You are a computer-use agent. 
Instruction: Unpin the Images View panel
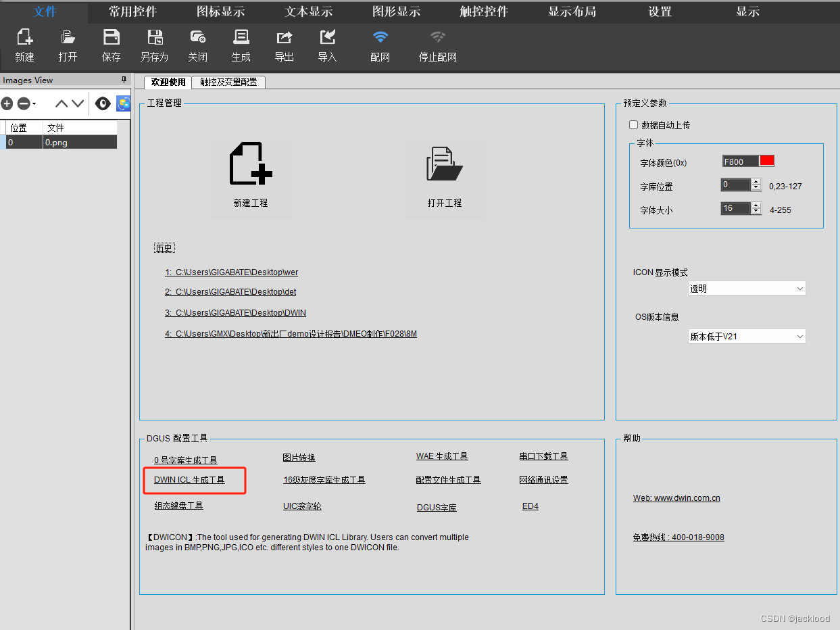pyautogui.click(x=124, y=80)
